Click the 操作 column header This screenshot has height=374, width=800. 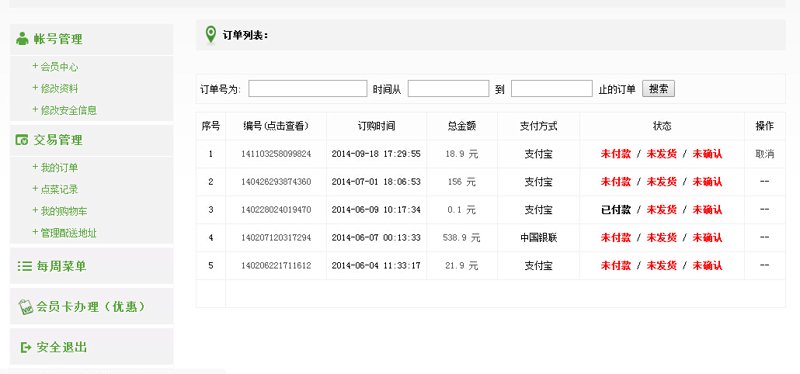pos(764,126)
